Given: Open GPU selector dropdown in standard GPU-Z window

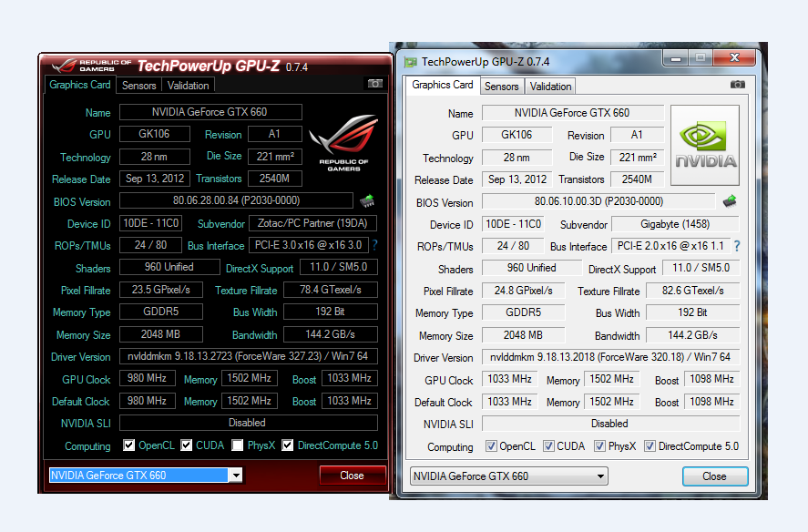Looking at the screenshot, I should point(509,476).
